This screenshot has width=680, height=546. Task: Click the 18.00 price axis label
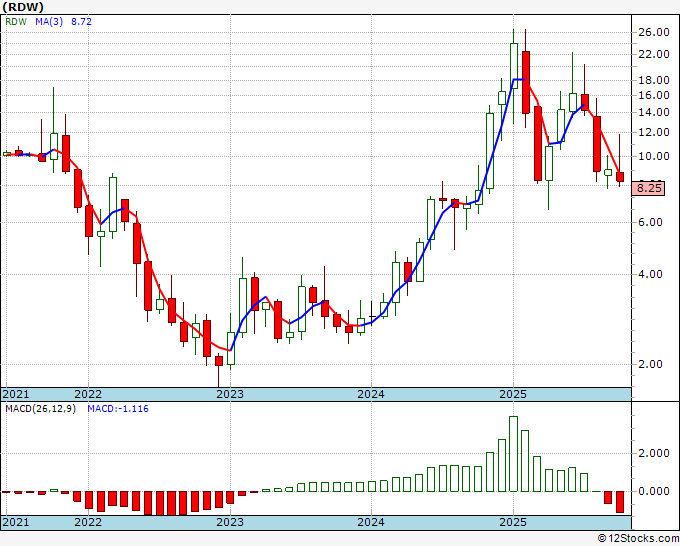point(653,80)
